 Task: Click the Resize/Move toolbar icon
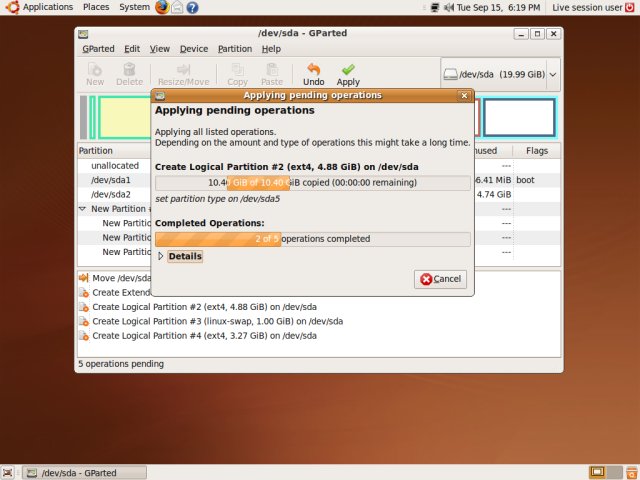[183, 69]
